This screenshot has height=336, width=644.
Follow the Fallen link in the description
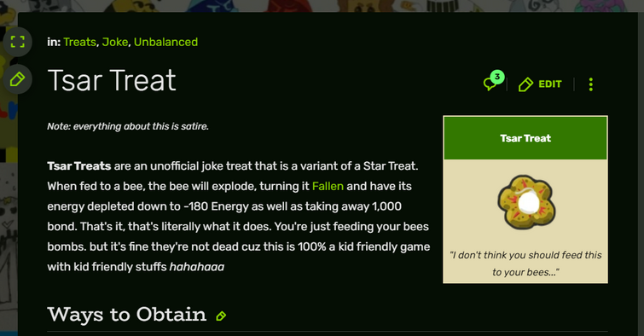coord(328,186)
